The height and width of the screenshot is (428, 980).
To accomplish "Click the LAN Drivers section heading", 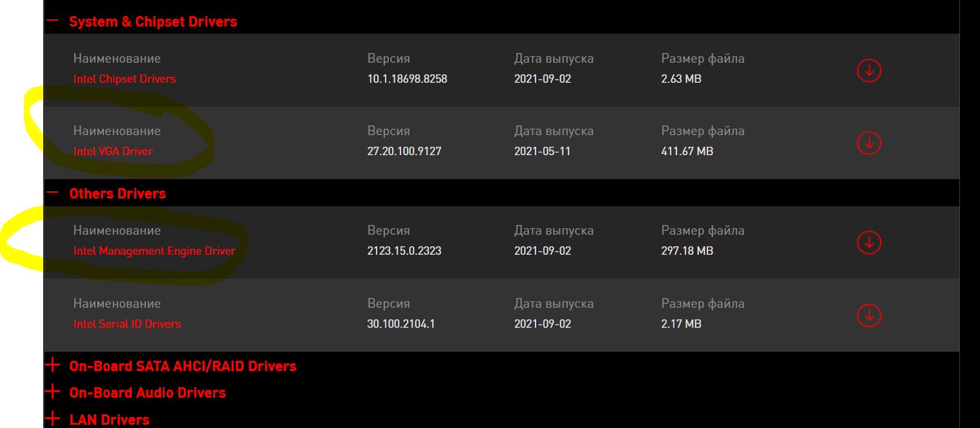I will coord(109,420).
